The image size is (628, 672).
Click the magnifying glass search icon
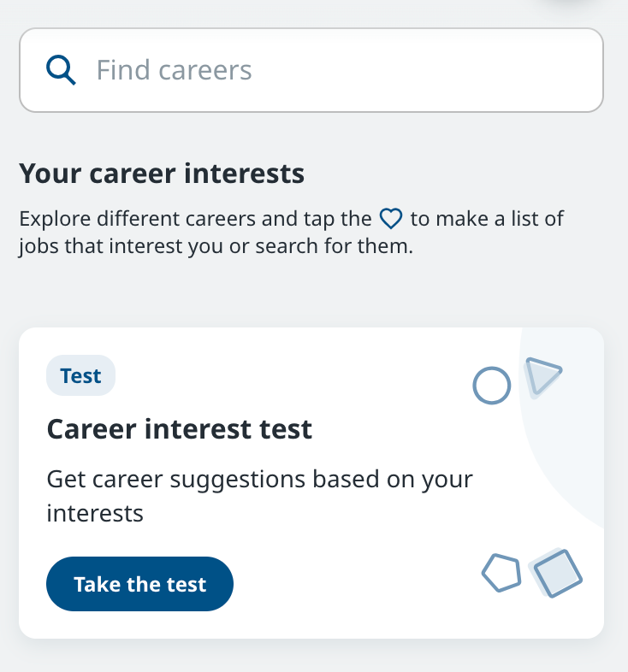pos(61,69)
